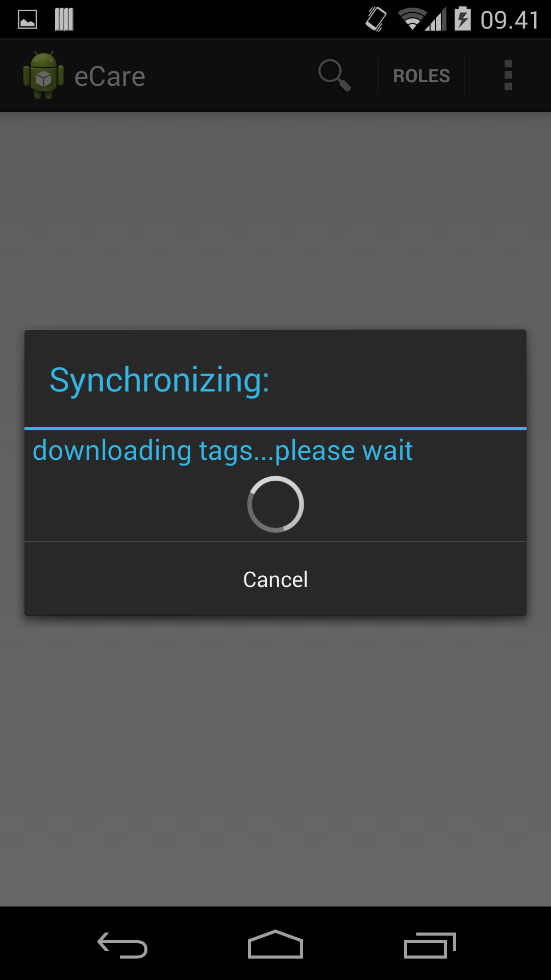Tap the eCare title text
551x980 pixels.
pyautogui.click(x=110, y=77)
